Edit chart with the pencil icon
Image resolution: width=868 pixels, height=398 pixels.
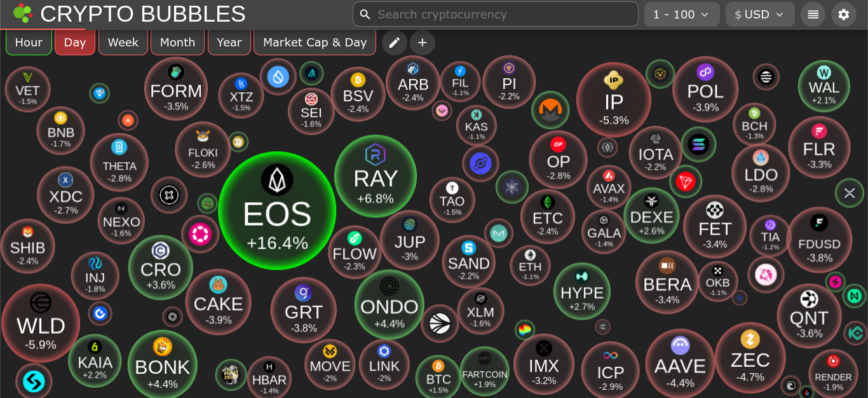click(395, 43)
